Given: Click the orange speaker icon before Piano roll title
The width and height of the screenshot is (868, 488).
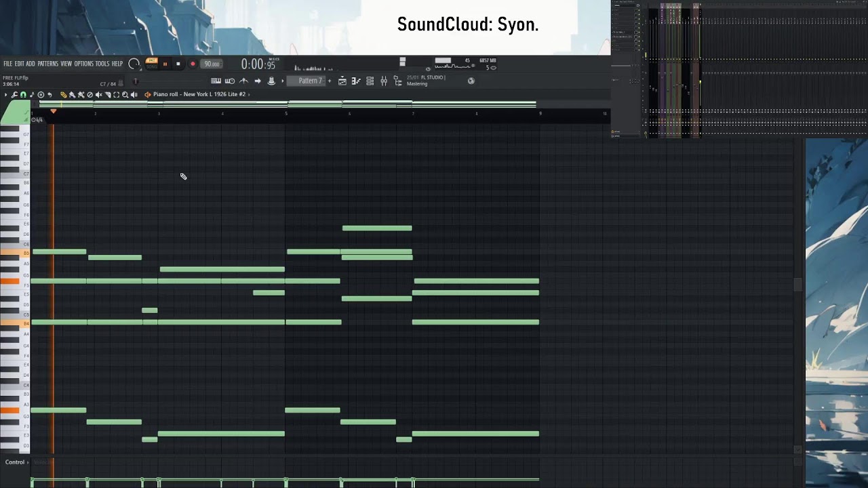Looking at the screenshot, I should pos(148,94).
